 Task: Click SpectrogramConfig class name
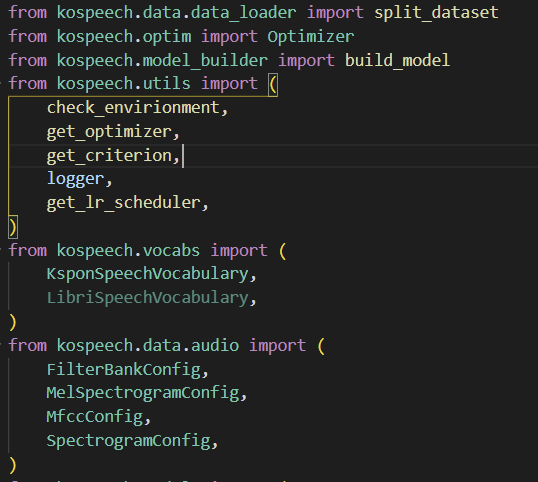129,441
